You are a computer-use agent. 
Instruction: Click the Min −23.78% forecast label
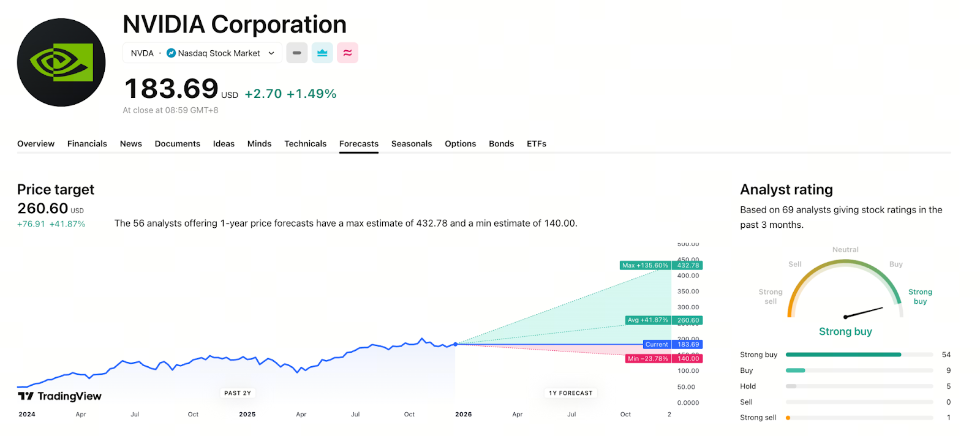[x=648, y=359]
